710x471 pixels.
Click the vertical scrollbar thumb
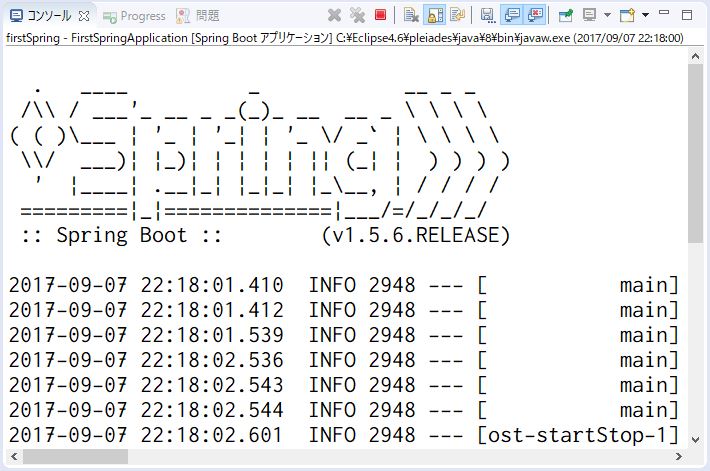click(696, 154)
